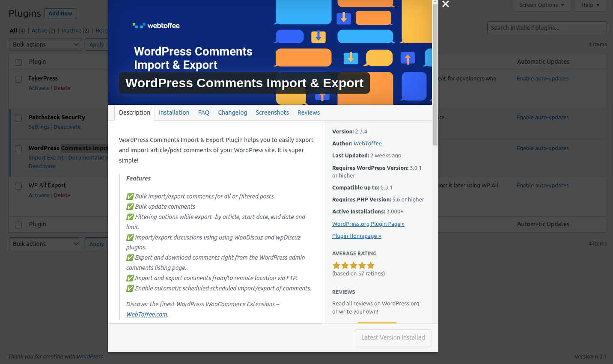Viewport: 613px width, 364px height.
Task: Open the WebToffee author link
Action: pyautogui.click(x=368, y=144)
